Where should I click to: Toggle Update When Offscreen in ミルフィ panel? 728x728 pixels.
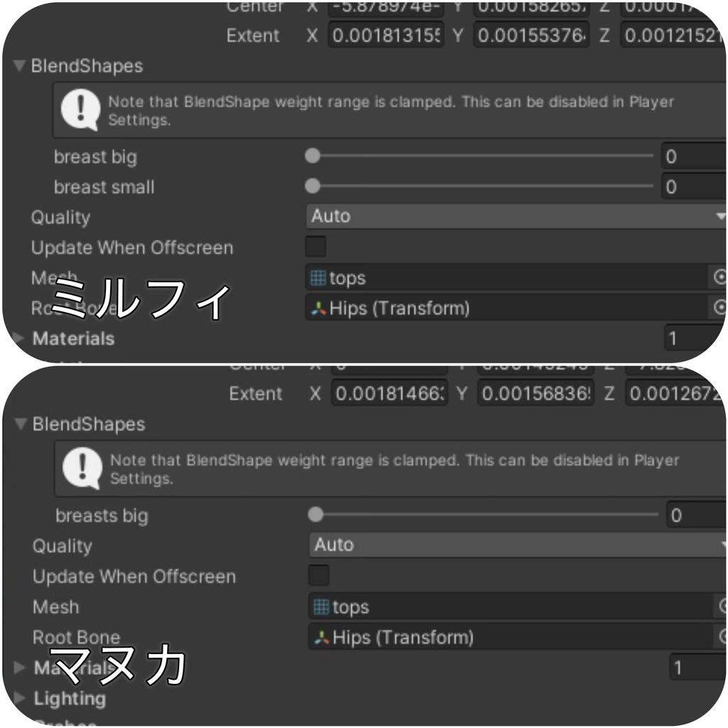[316, 247]
